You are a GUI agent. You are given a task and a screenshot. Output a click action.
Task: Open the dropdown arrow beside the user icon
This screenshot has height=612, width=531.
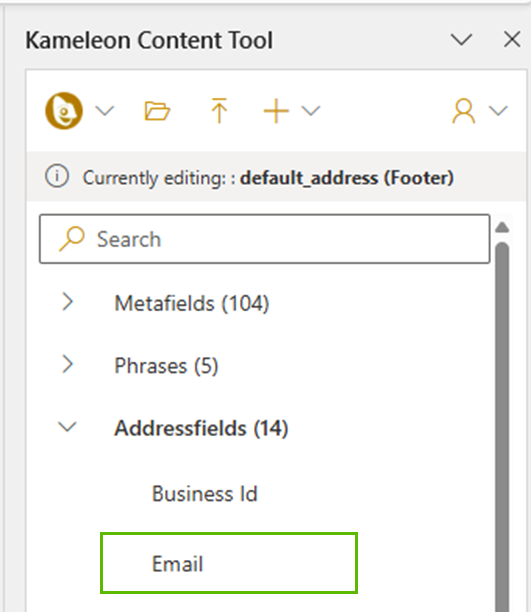click(498, 111)
